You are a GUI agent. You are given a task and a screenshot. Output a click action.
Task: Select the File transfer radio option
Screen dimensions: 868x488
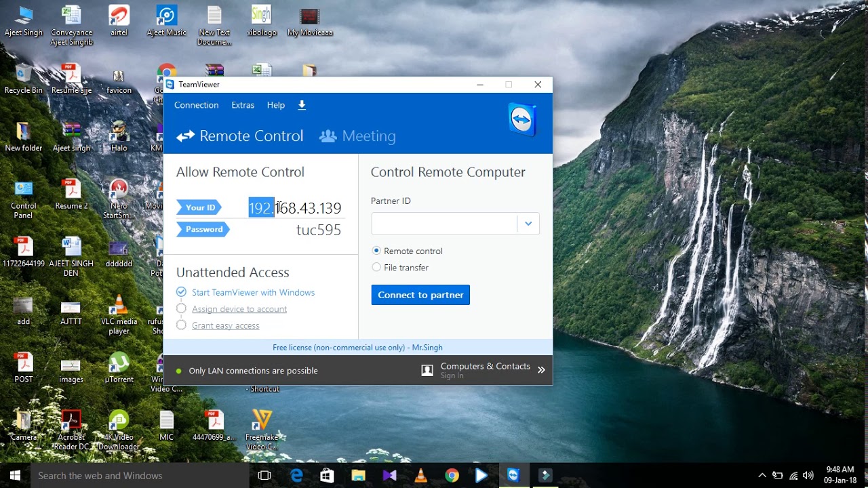click(376, 268)
